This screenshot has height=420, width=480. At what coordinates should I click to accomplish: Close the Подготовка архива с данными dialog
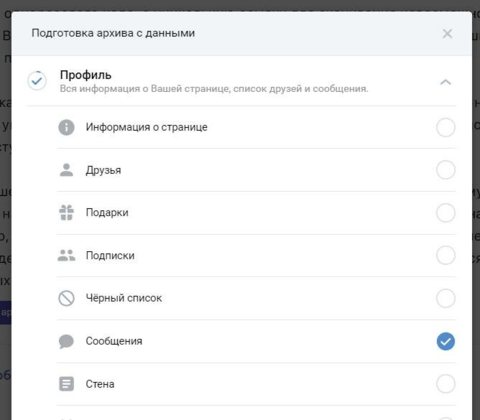(x=447, y=33)
